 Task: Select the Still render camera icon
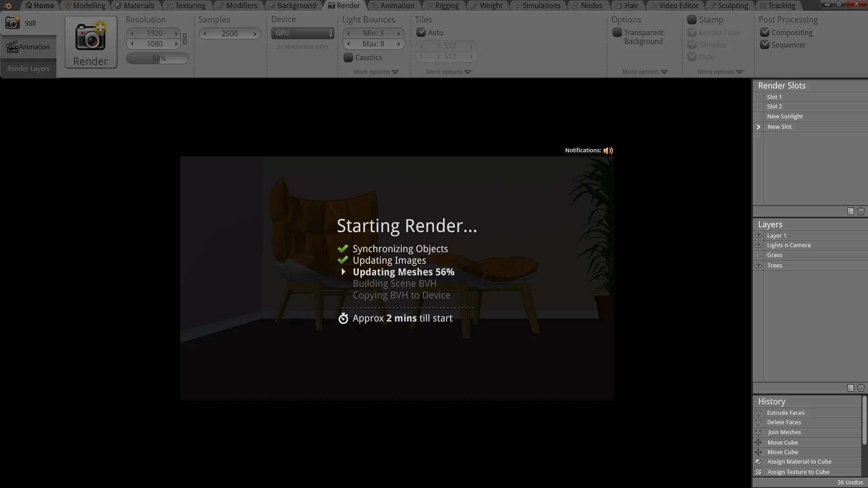coord(13,23)
